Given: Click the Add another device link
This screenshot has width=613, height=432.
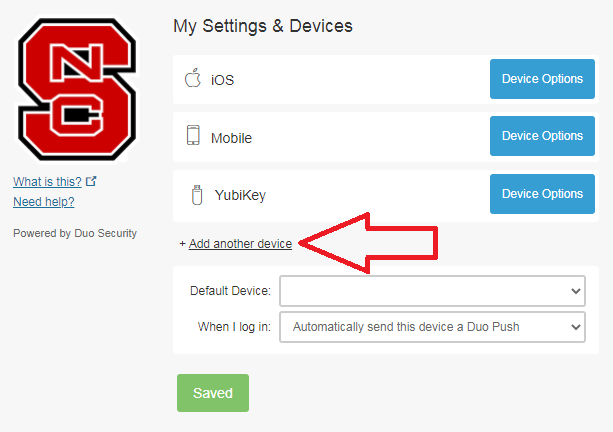Looking at the screenshot, I should (240, 244).
